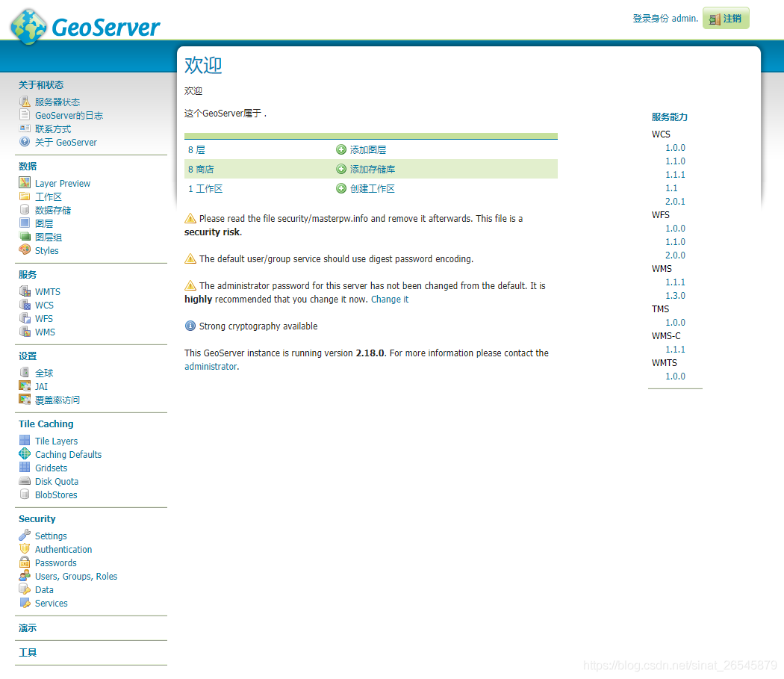Click the WFS service icon
The height and width of the screenshot is (679, 784).
pyautogui.click(x=25, y=317)
